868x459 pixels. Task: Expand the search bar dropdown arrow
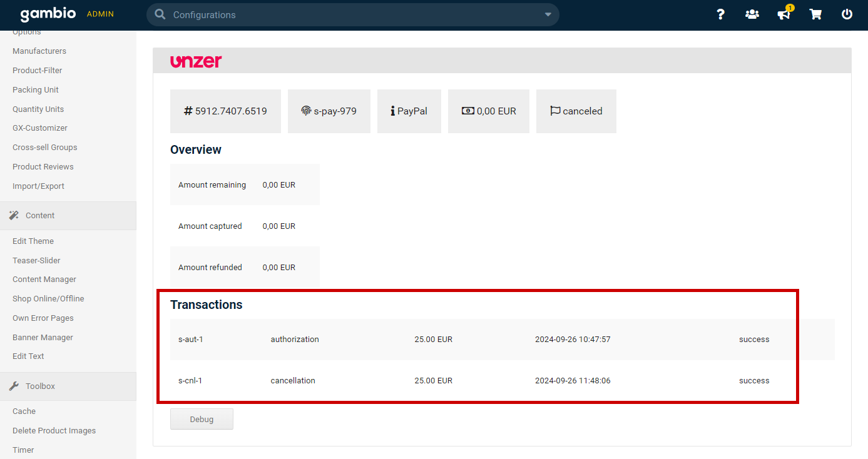coord(548,14)
